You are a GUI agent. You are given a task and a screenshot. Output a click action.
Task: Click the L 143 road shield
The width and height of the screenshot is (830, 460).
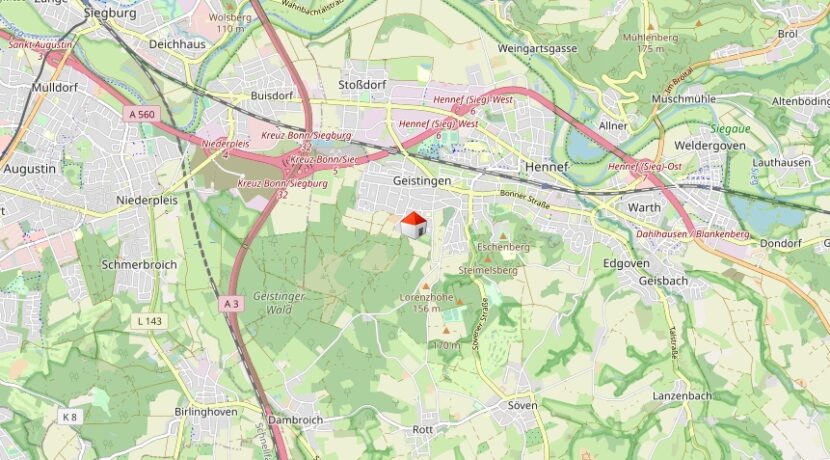pos(150,321)
